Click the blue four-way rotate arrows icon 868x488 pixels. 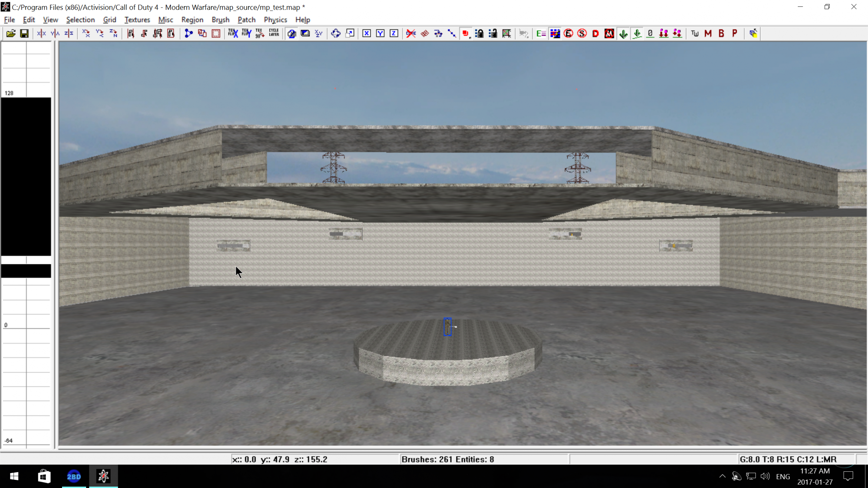336,33
